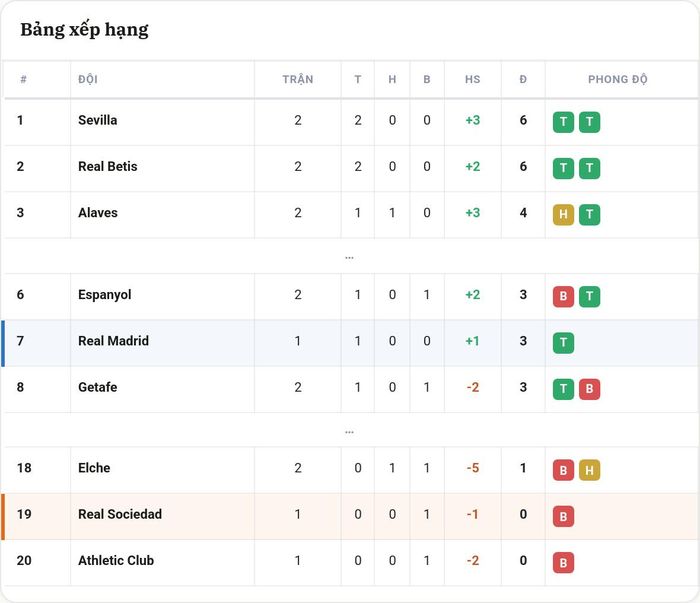The image size is (700, 603).
Task: Click Sevilla's first green T form badge
Action: point(563,122)
